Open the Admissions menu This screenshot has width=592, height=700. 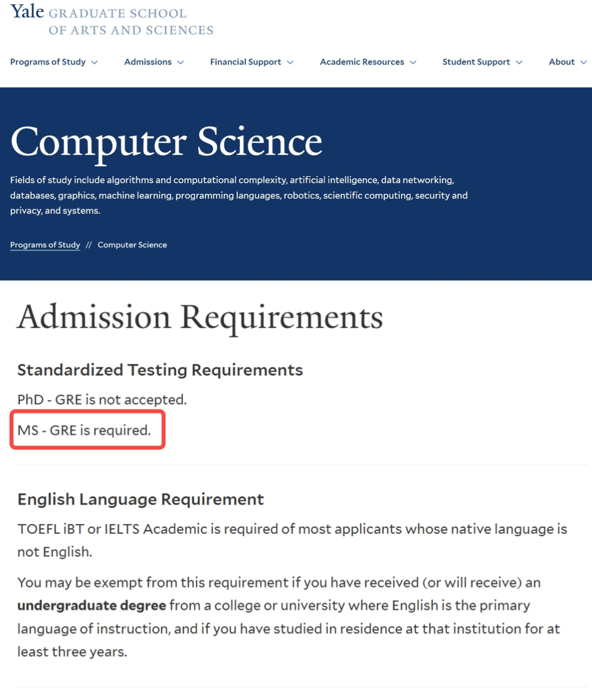154,62
